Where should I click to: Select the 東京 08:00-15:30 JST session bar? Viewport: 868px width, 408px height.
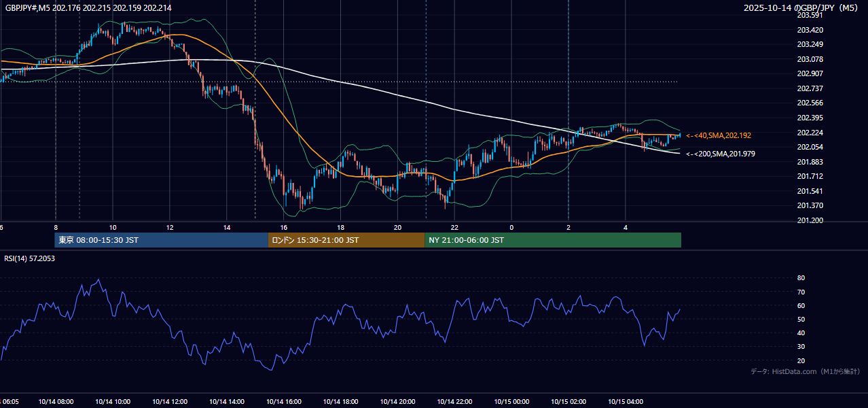coord(162,240)
